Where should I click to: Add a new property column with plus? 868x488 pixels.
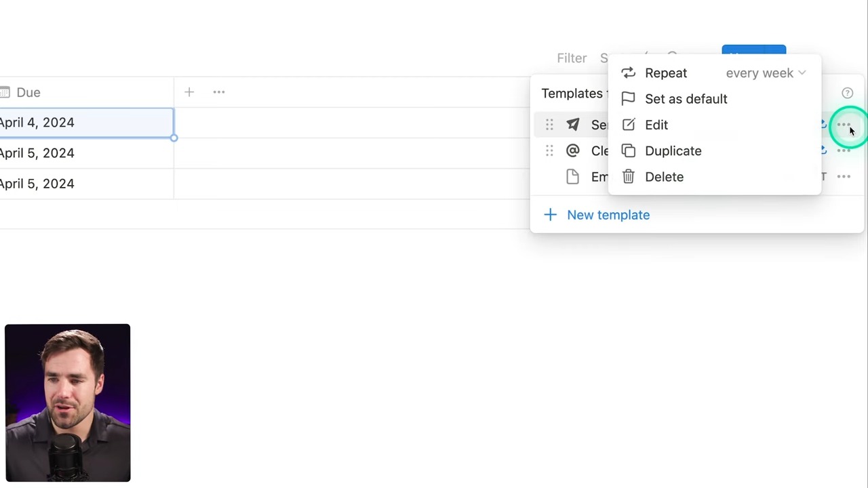(x=189, y=92)
